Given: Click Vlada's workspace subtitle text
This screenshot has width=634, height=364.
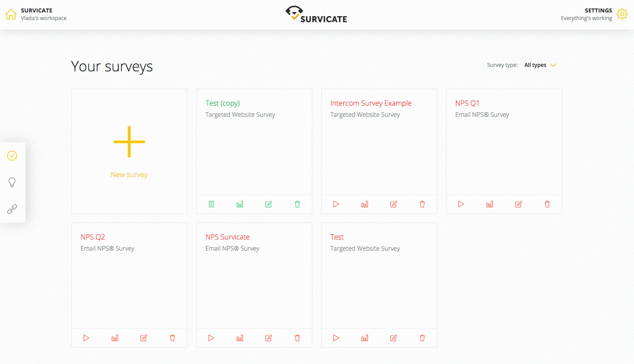Looking at the screenshot, I should click(x=44, y=18).
